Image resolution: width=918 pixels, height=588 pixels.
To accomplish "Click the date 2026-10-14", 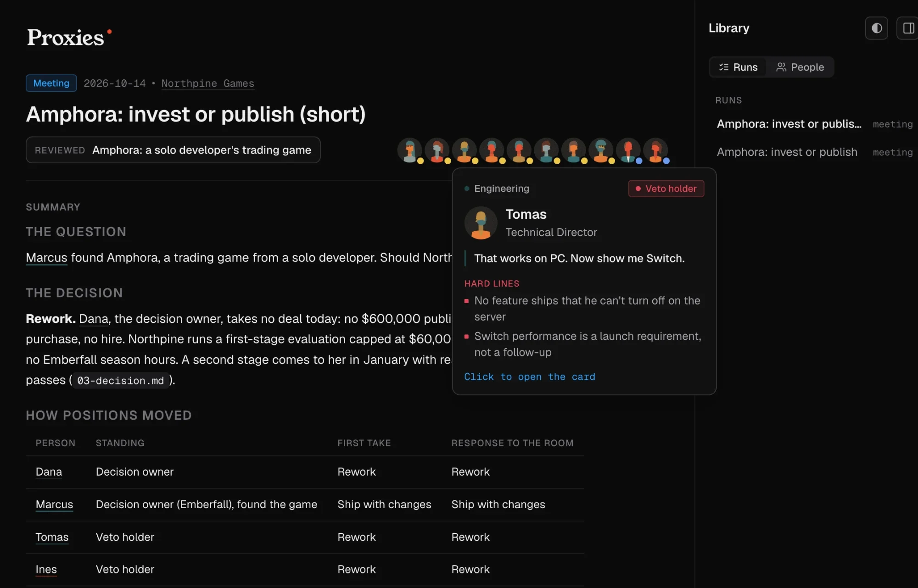I will [x=114, y=83].
